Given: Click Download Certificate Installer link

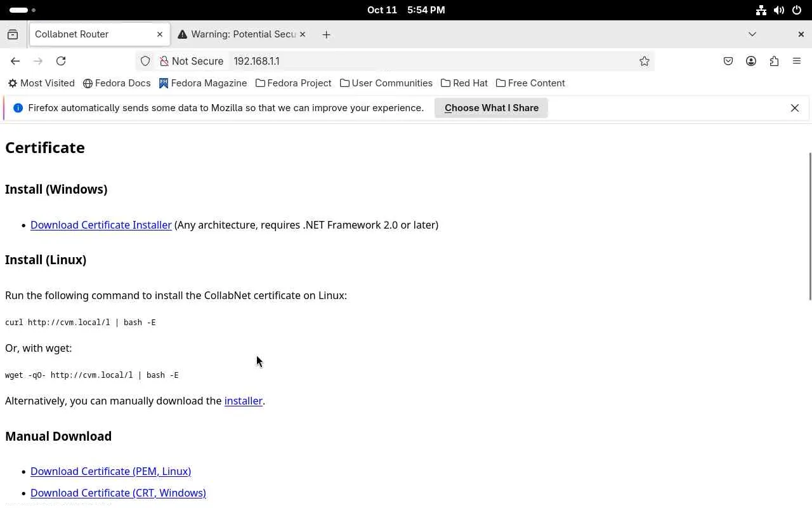Looking at the screenshot, I should tap(101, 225).
